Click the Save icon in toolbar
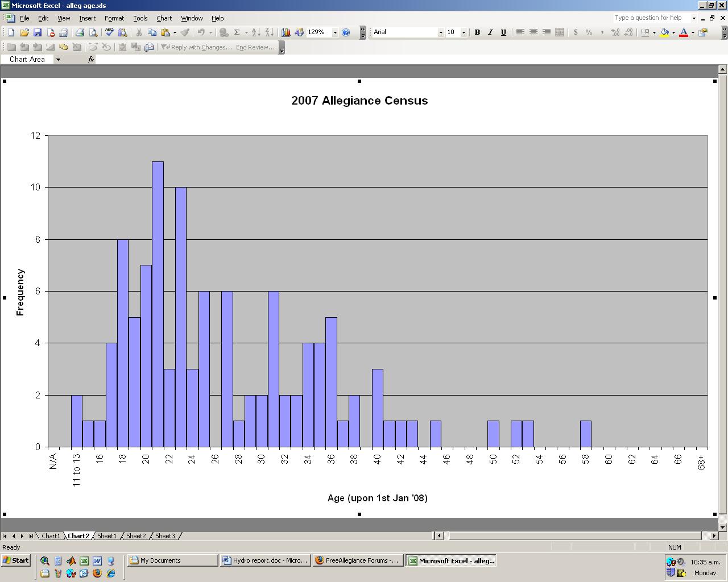The image size is (728, 582). [38, 32]
